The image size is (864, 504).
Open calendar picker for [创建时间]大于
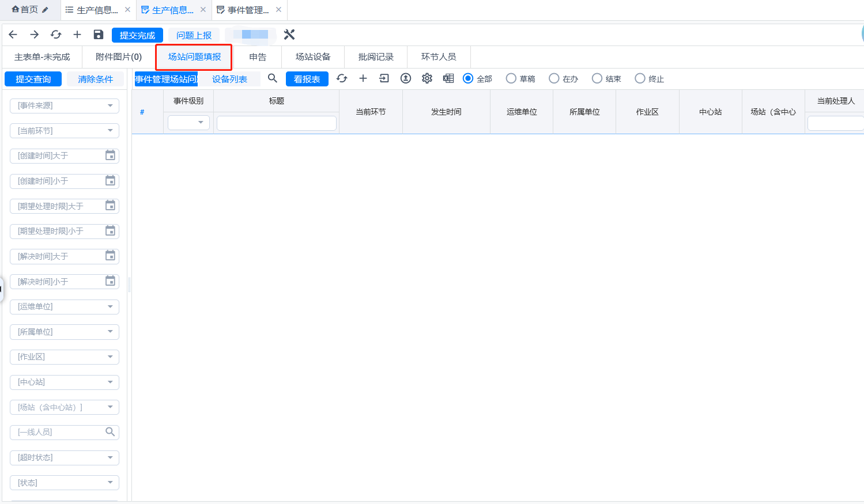point(110,156)
